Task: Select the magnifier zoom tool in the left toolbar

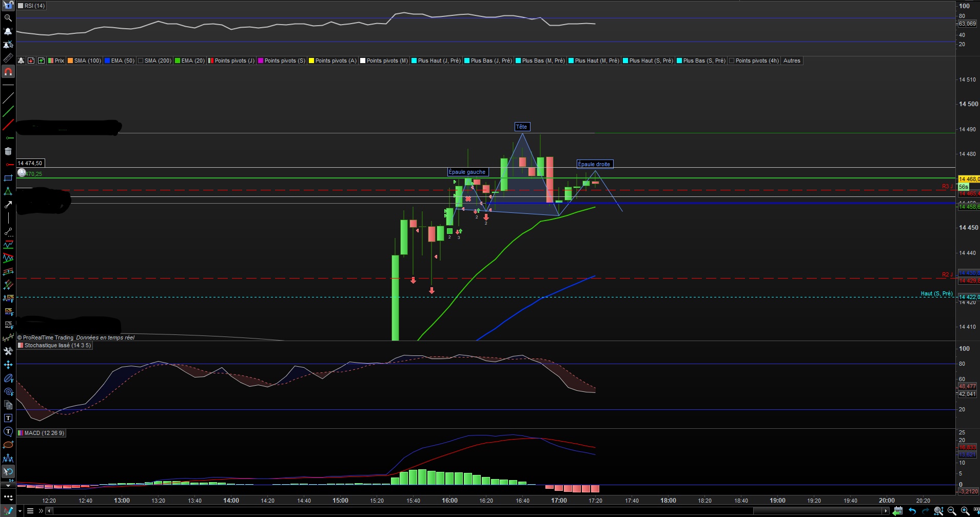Action: pos(8,18)
